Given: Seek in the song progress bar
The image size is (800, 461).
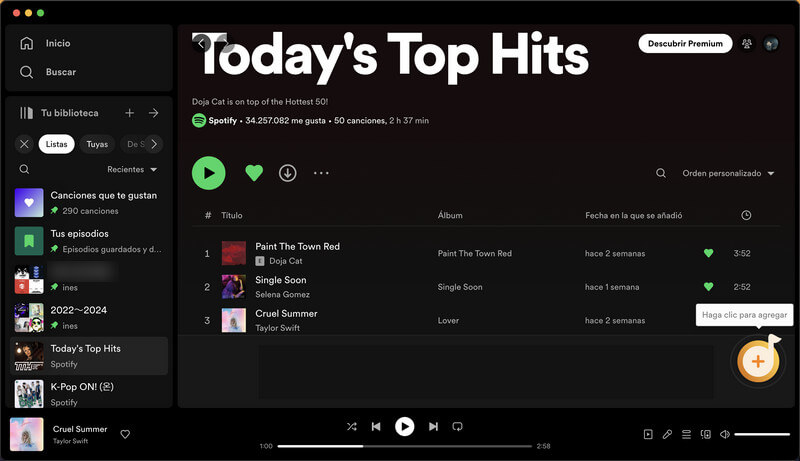Looking at the screenshot, I should click(x=405, y=446).
